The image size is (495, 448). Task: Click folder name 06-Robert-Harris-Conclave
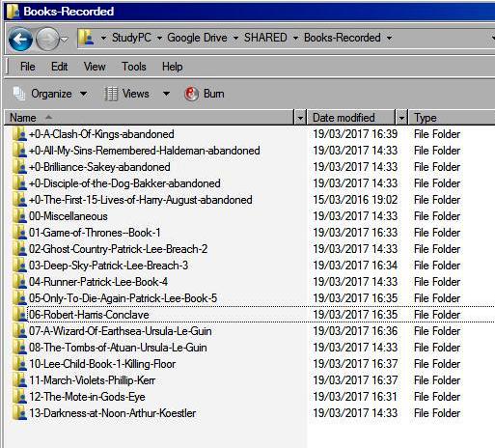click(89, 315)
